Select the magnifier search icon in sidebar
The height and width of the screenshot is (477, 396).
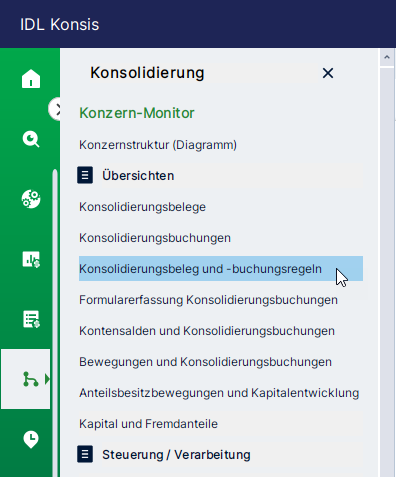coord(31,139)
